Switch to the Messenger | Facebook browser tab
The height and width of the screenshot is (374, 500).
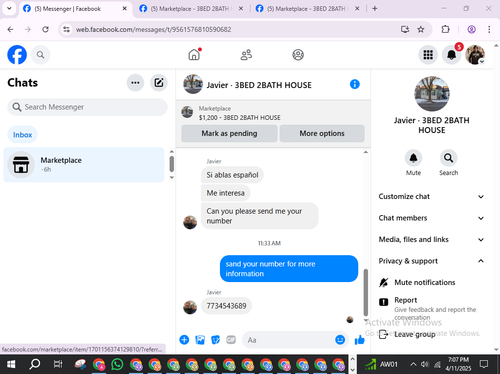point(75,9)
